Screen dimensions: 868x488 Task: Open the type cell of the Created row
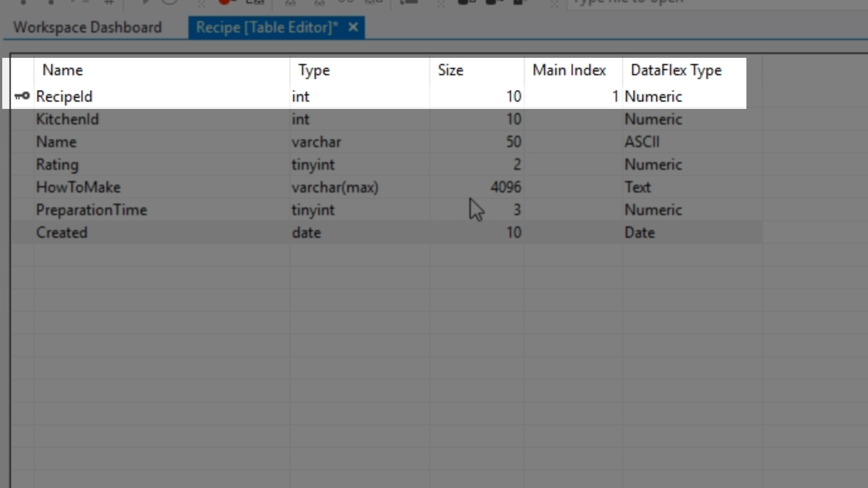(307, 233)
